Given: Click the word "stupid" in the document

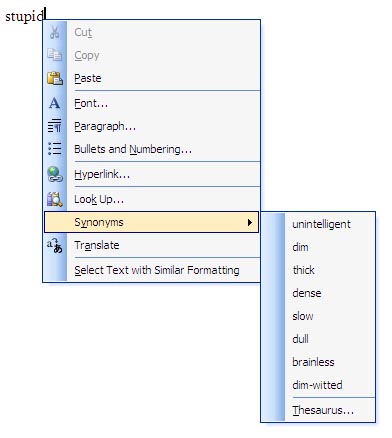Looking at the screenshot, I should click(24, 16).
